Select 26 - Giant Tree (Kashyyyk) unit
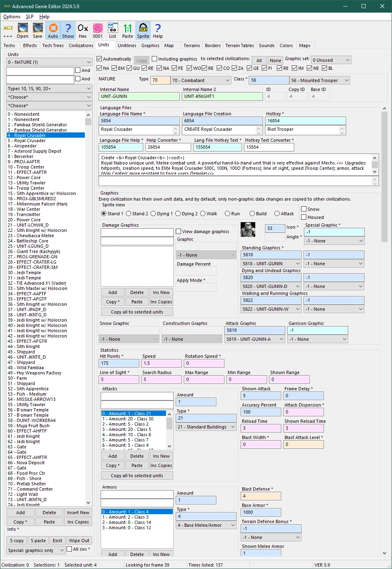 click(46, 251)
